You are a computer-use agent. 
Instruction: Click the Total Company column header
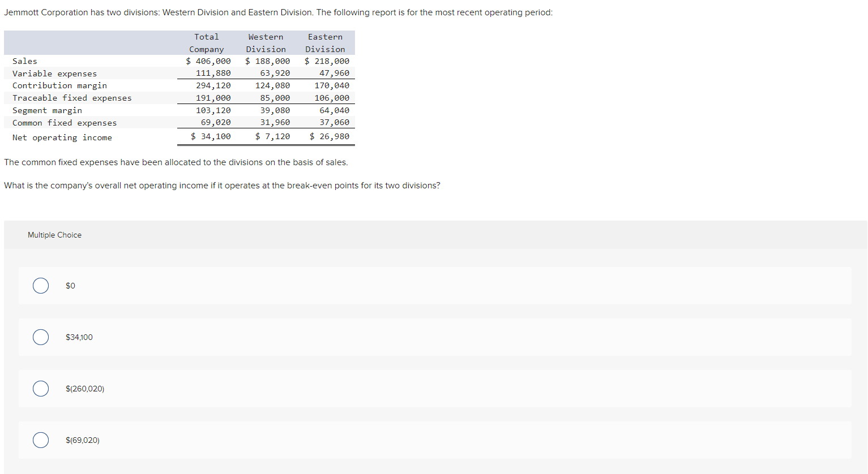point(206,42)
